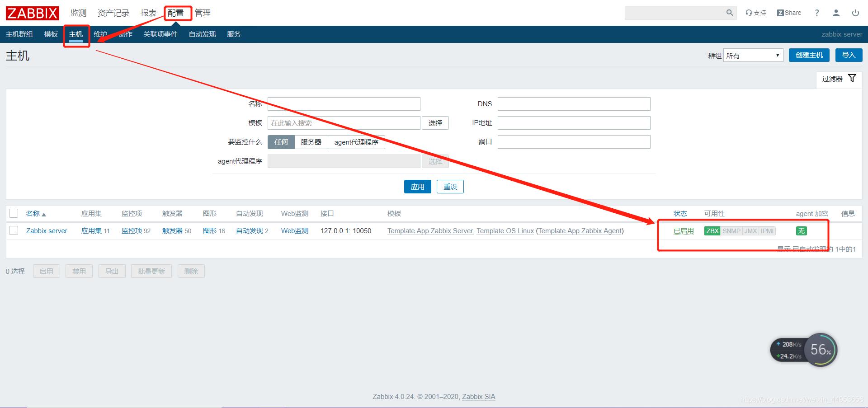This screenshot has width=868, height=408.
Task: Toggle the 过滤器 filter funnel
Action: point(839,79)
